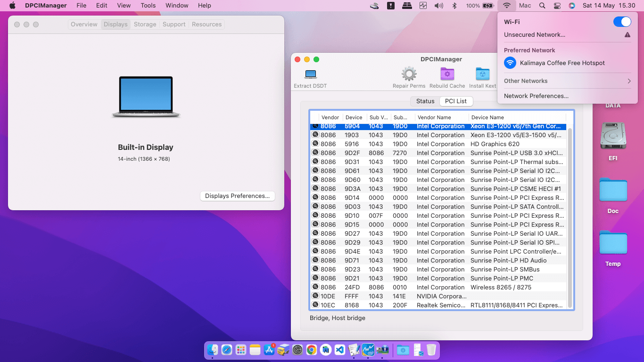
Task: Open the Support tab in About This Mac
Action: [174, 25]
